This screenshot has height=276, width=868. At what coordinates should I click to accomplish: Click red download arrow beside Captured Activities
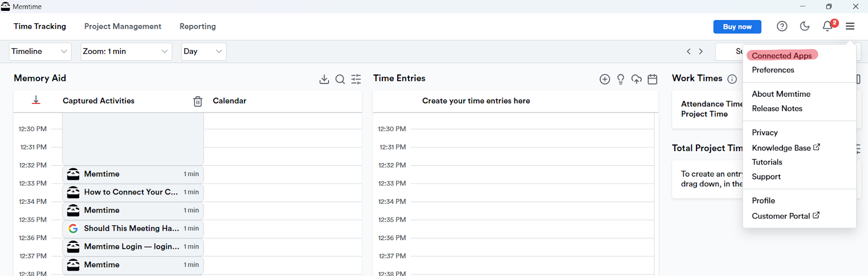pos(36,100)
